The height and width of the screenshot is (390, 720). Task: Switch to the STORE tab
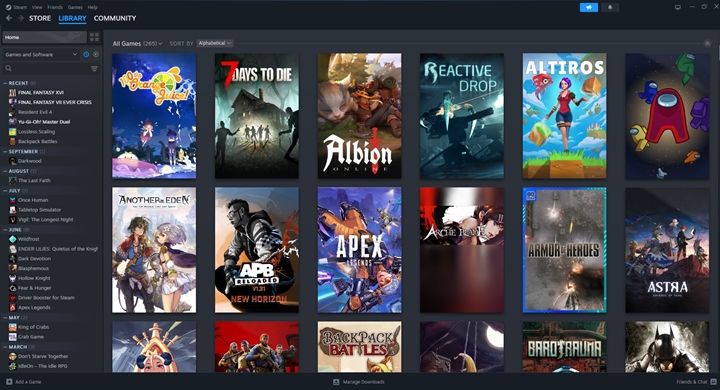[x=40, y=18]
